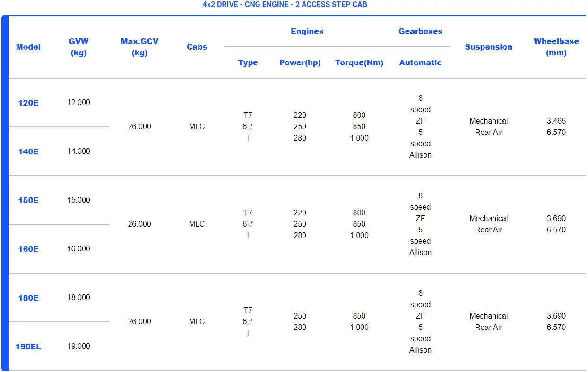Open the 180E model entry
588x372 pixels.
pyautogui.click(x=28, y=298)
